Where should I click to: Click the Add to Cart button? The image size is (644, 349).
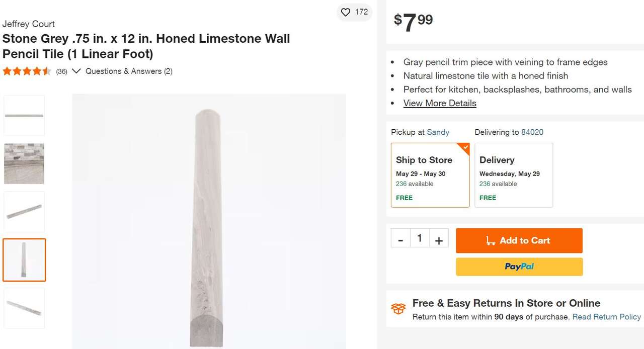click(519, 240)
